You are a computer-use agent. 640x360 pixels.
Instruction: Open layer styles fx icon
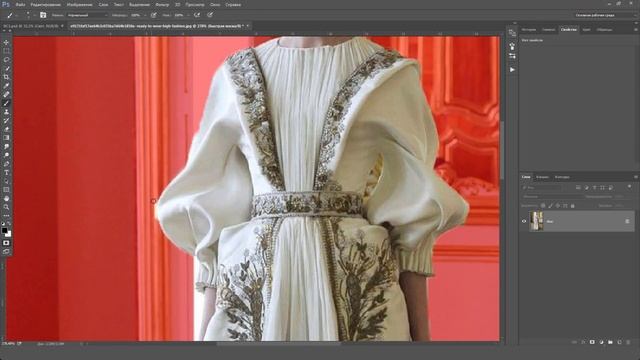583,342
